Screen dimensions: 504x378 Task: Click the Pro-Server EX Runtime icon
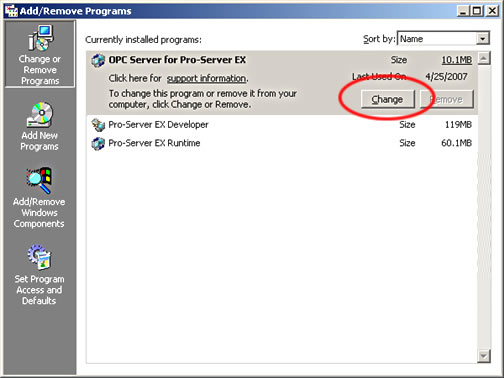pyautogui.click(x=98, y=143)
